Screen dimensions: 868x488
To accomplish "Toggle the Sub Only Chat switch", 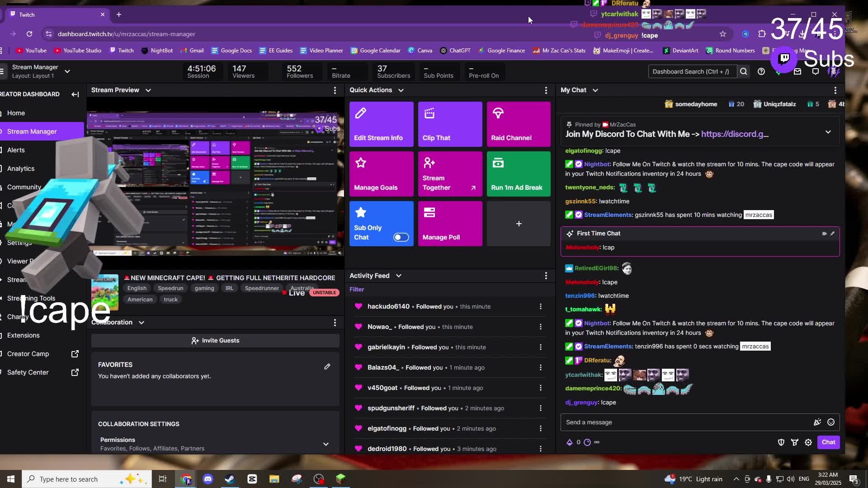I will tap(401, 237).
